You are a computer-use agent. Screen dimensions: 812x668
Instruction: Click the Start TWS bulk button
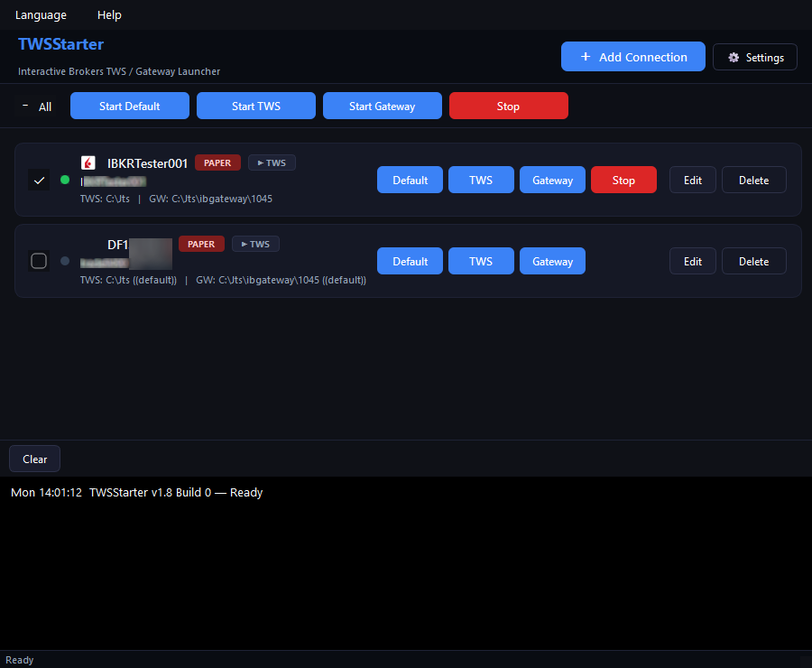pos(256,106)
